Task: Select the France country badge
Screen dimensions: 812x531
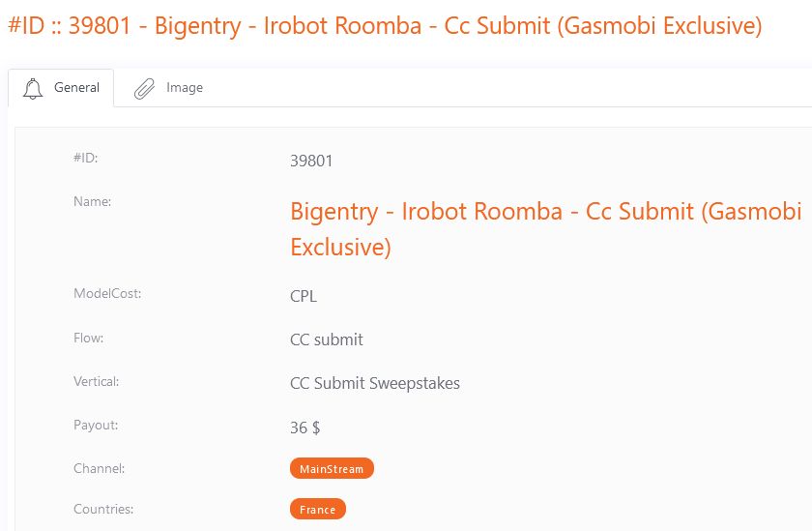Action: 317,510
